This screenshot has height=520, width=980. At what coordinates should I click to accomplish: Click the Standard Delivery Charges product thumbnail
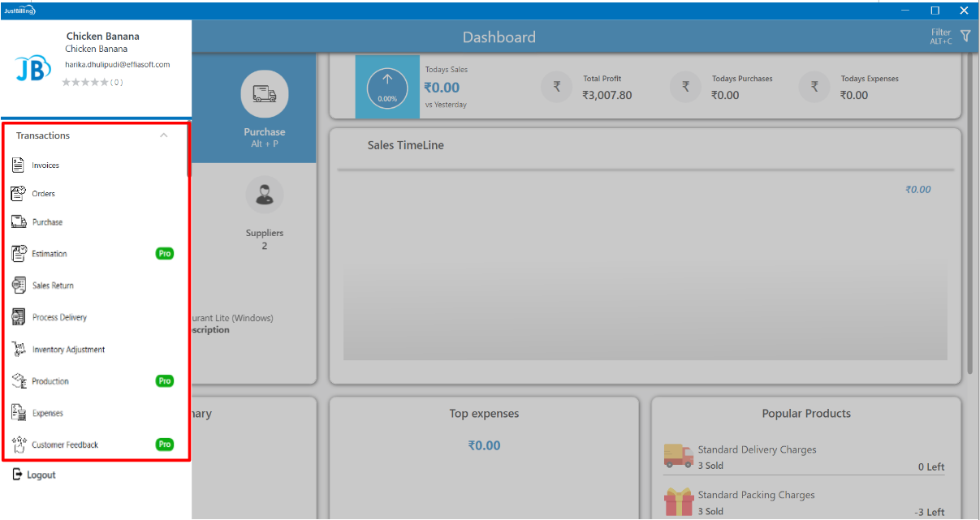tap(678, 456)
